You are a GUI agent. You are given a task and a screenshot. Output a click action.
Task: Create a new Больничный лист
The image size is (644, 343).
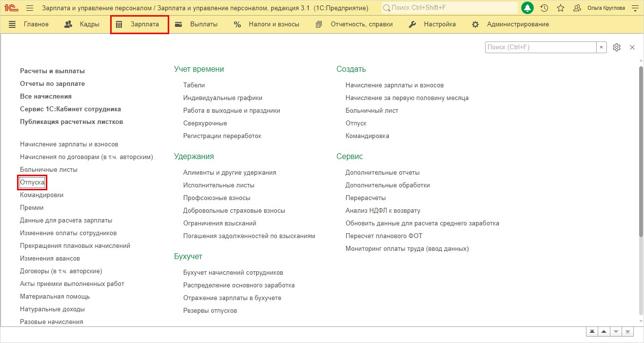(x=372, y=110)
